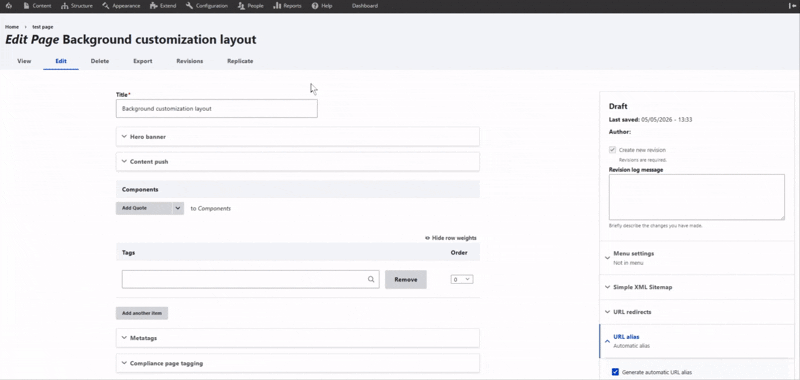Expand the Simple XML Sitemap panel
The width and height of the screenshot is (800, 380).
(x=697, y=287)
